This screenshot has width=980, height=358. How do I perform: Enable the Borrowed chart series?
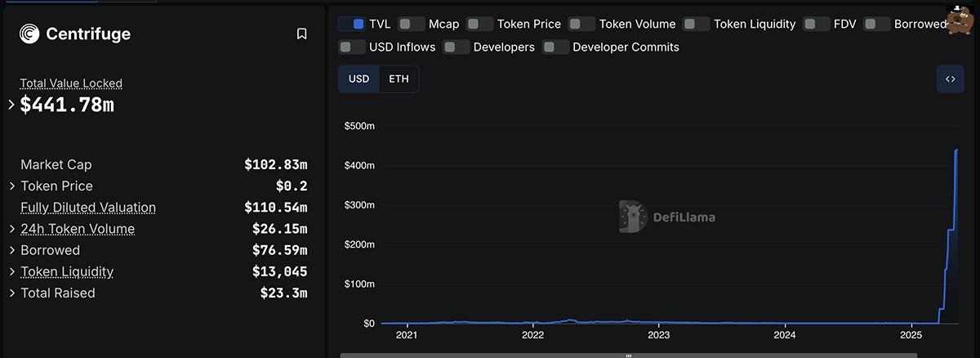(x=876, y=24)
